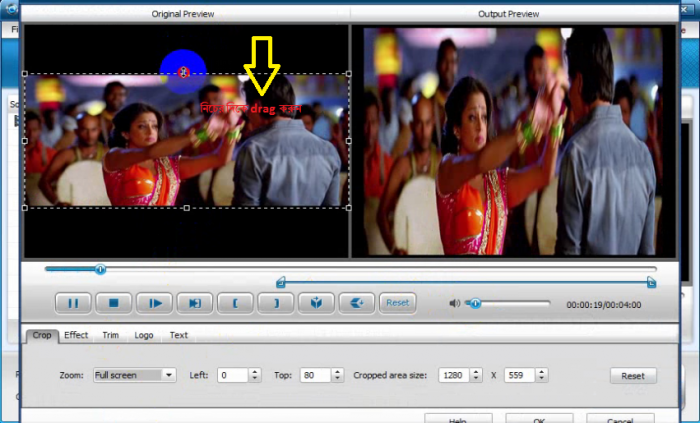Image resolution: width=700 pixels, height=423 pixels.
Task: Click the bottom-left crop handle
Action: [25, 208]
